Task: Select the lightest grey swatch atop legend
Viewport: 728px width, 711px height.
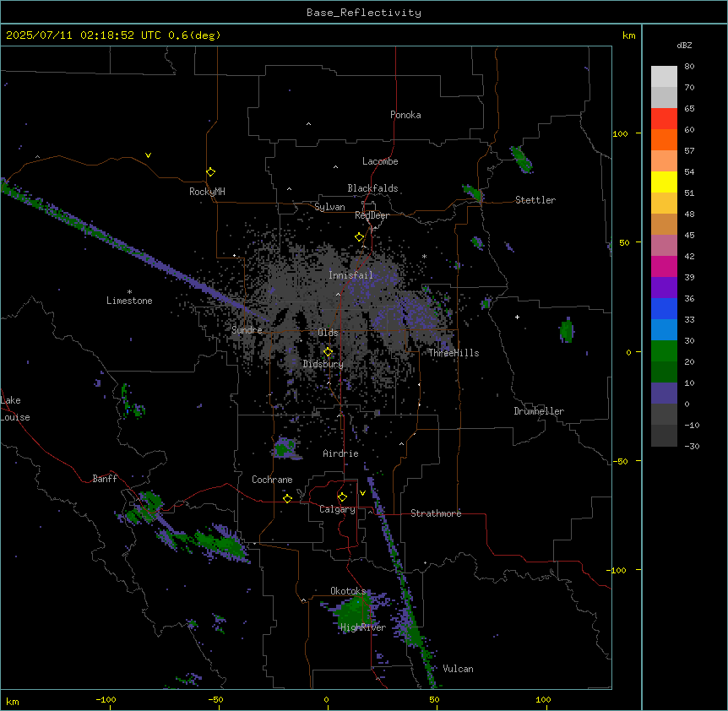Action: tap(664, 77)
